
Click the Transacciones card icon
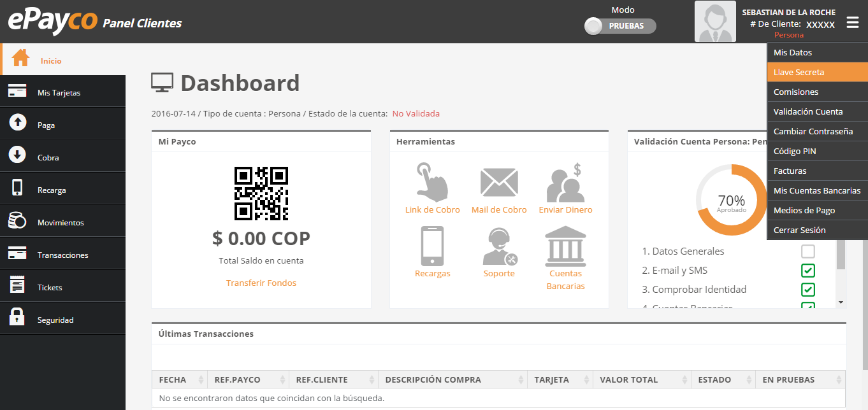click(17, 253)
